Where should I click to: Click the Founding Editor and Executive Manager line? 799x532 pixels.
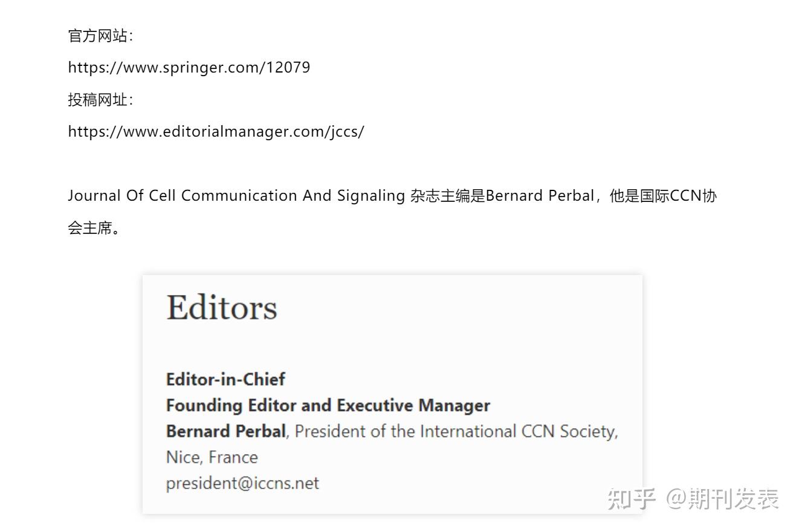328,405
